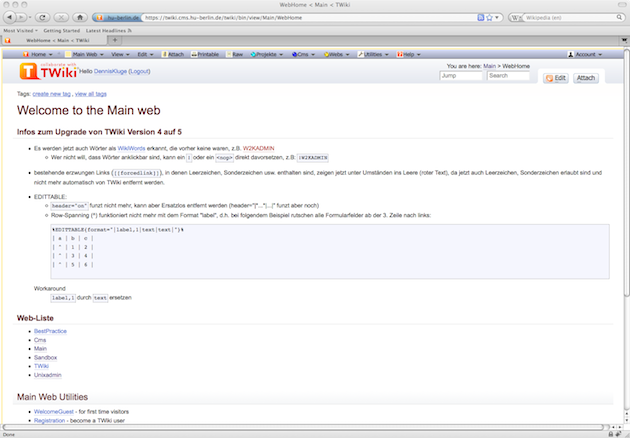Open the BestPractice web link

[50, 331]
